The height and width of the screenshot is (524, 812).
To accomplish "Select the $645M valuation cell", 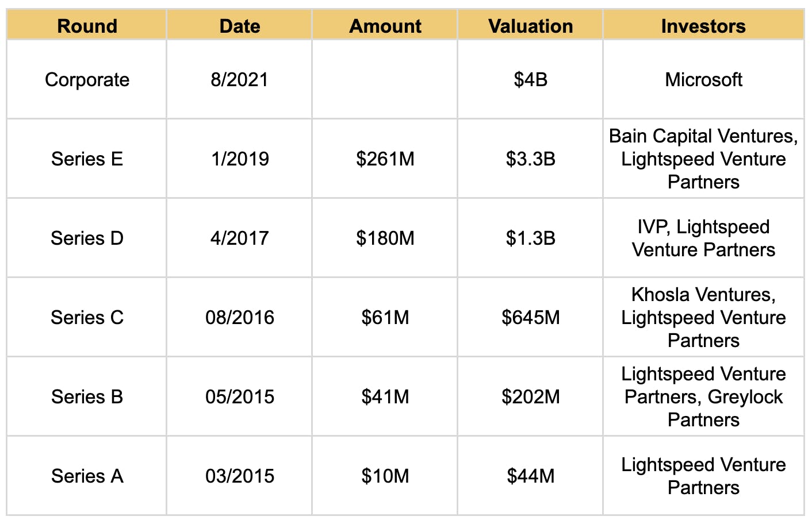I will click(530, 317).
